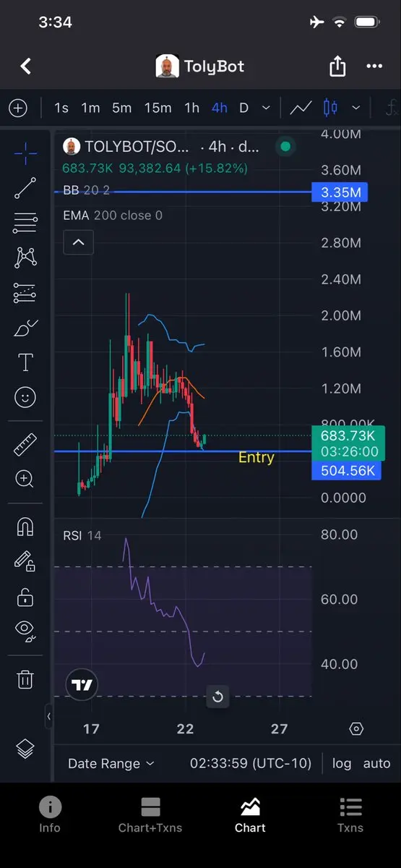Toggle the log scale

point(342,763)
